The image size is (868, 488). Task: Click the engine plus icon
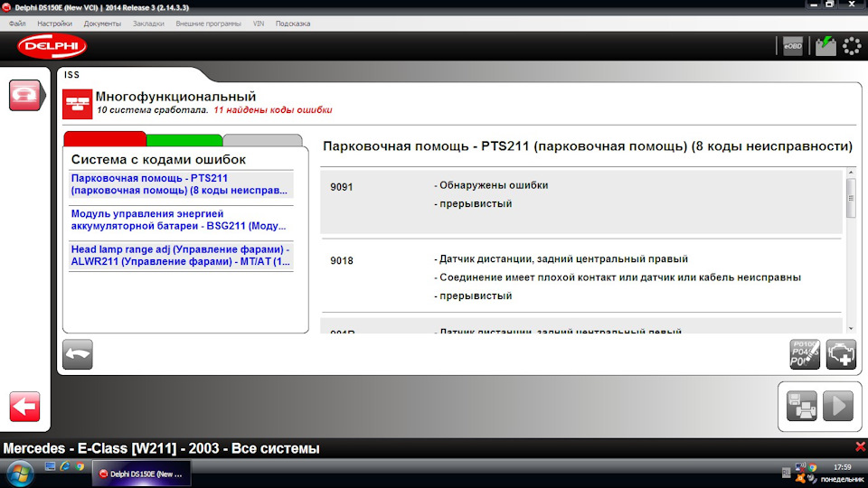[x=841, y=354]
